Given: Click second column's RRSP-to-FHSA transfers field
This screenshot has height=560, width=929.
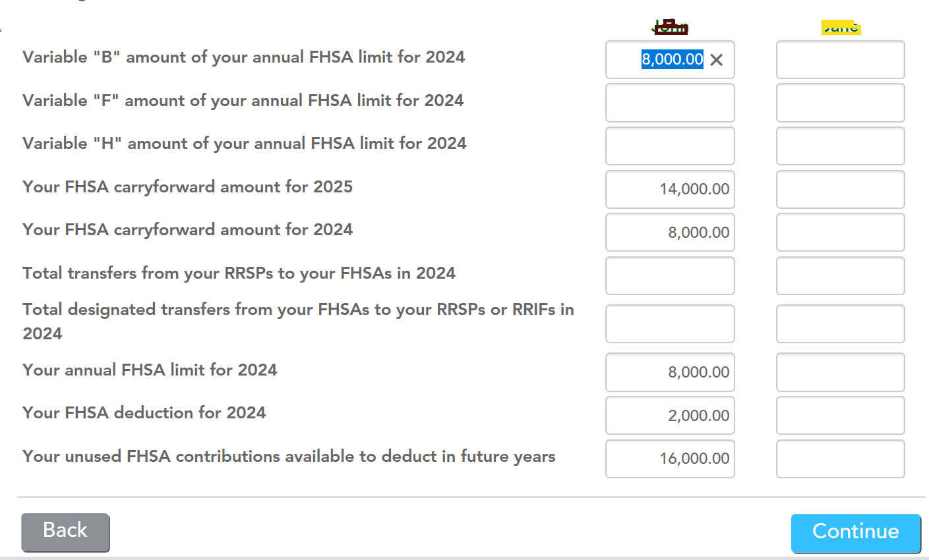Looking at the screenshot, I should 840,276.
